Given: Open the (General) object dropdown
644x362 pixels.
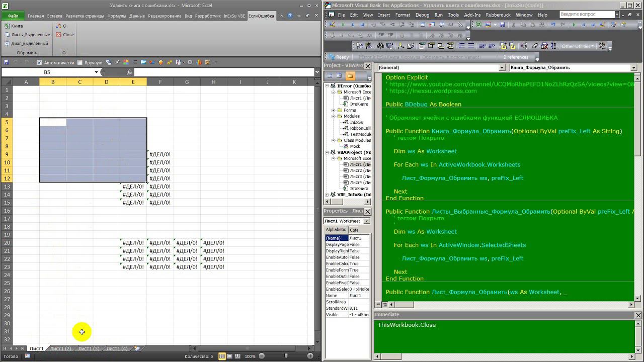Looking at the screenshot, I should [502, 67].
